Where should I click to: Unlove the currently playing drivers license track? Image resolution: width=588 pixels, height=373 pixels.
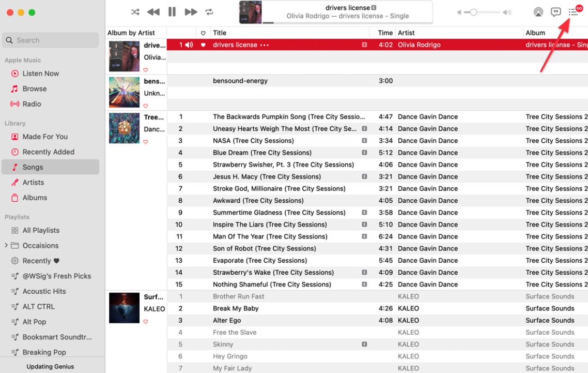coord(202,45)
